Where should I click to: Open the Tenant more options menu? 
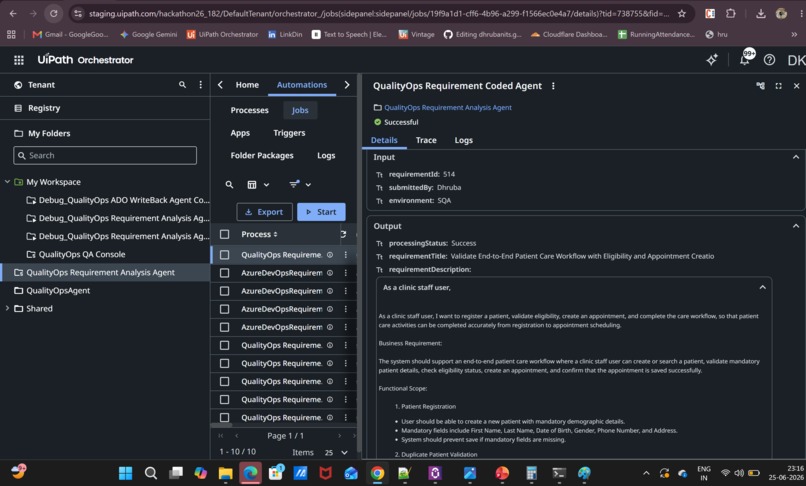coord(200,85)
